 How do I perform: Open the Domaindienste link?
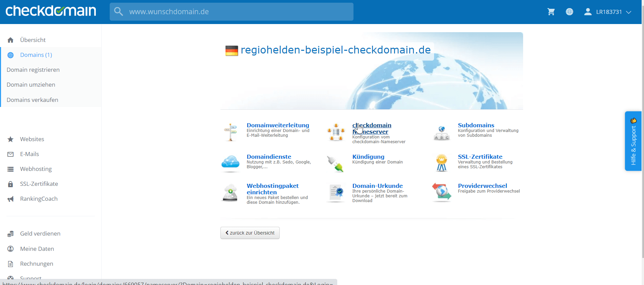(269, 157)
